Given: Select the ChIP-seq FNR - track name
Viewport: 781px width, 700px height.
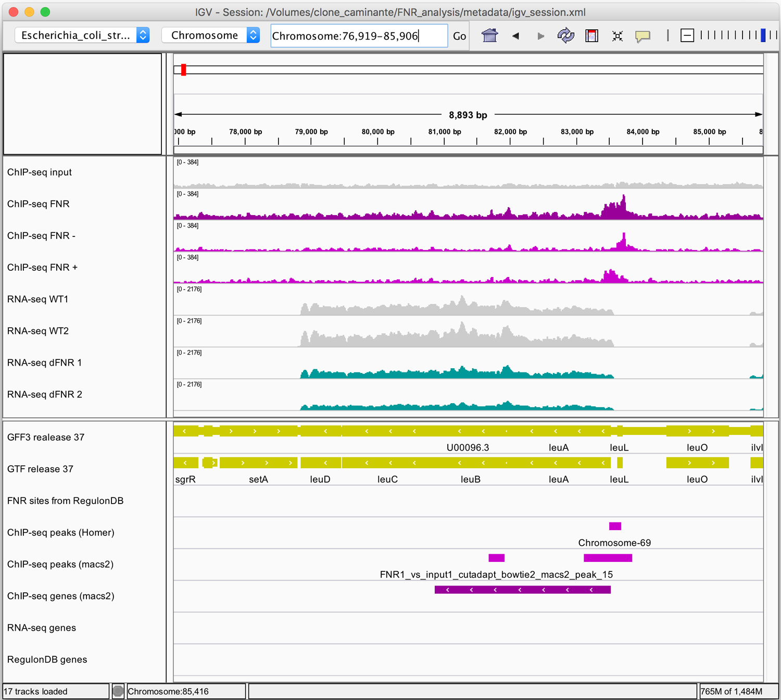Looking at the screenshot, I should pos(41,236).
